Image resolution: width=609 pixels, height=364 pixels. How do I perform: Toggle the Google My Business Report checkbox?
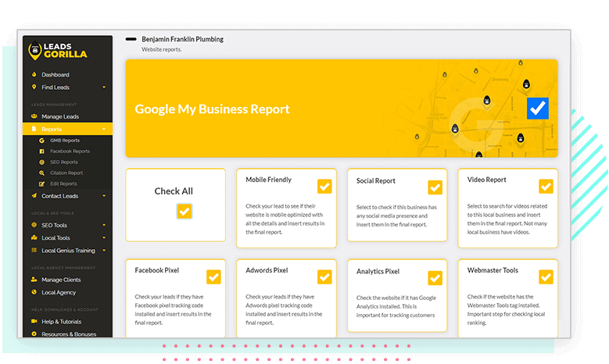click(537, 109)
